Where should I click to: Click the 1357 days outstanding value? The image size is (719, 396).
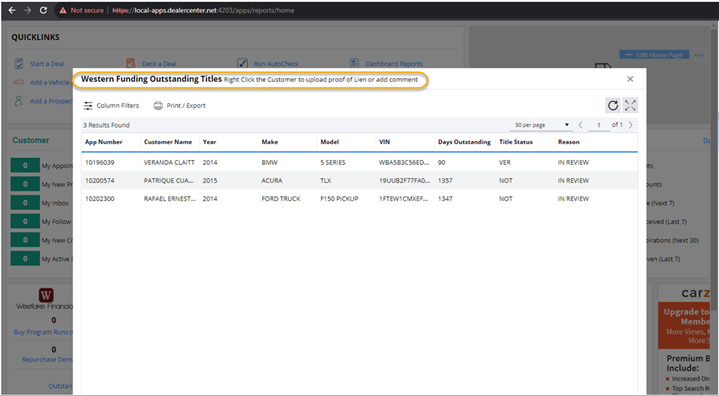[x=445, y=181]
